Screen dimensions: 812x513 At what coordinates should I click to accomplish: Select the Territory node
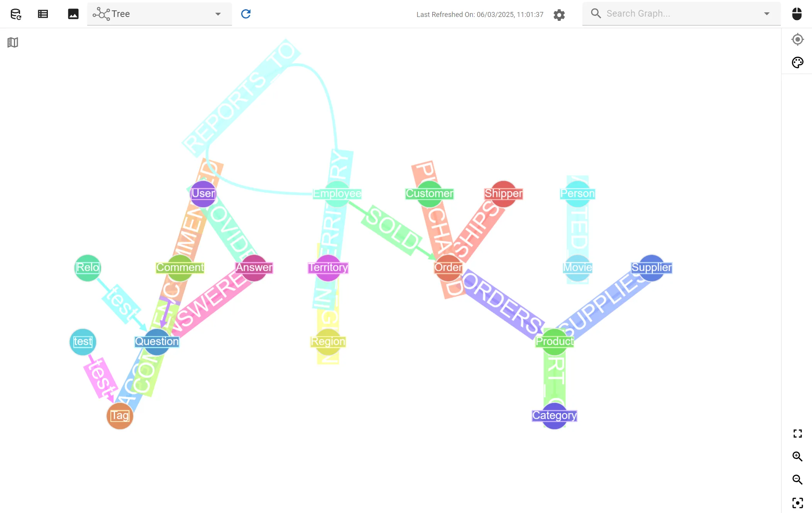tap(328, 267)
